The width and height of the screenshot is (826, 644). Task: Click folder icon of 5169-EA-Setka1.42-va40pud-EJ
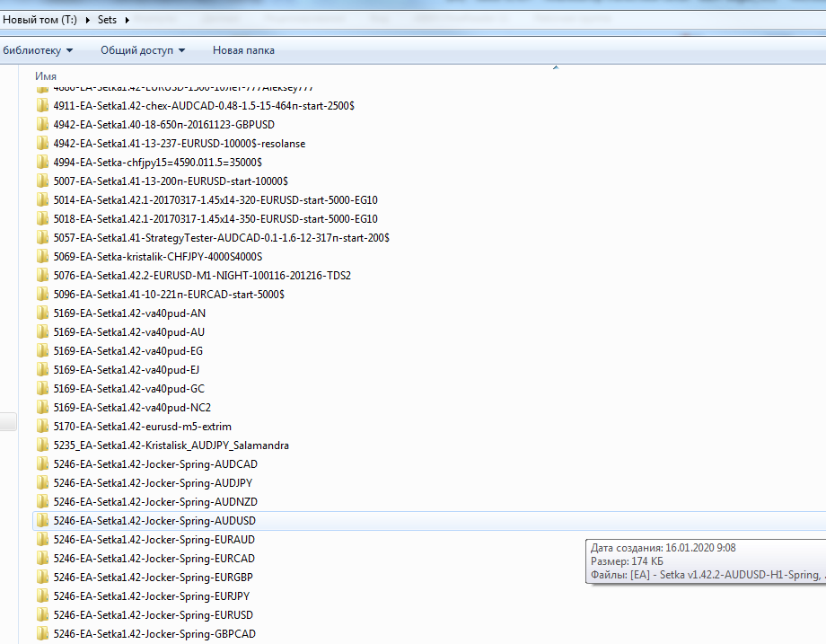(x=43, y=370)
